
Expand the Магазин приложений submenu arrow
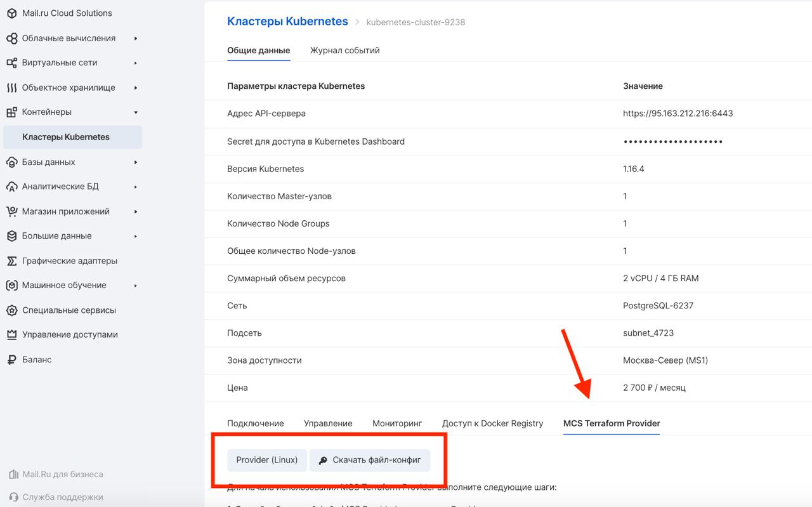(136, 211)
